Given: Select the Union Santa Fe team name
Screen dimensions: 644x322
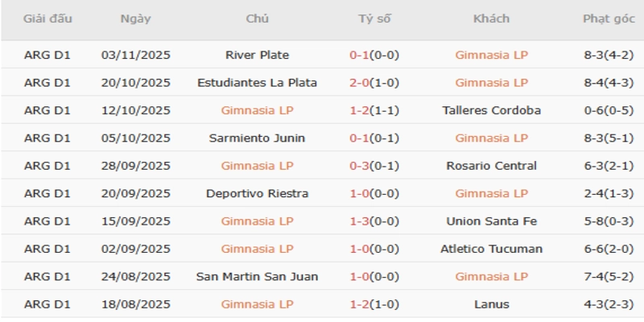Looking at the screenshot, I should (491, 221).
